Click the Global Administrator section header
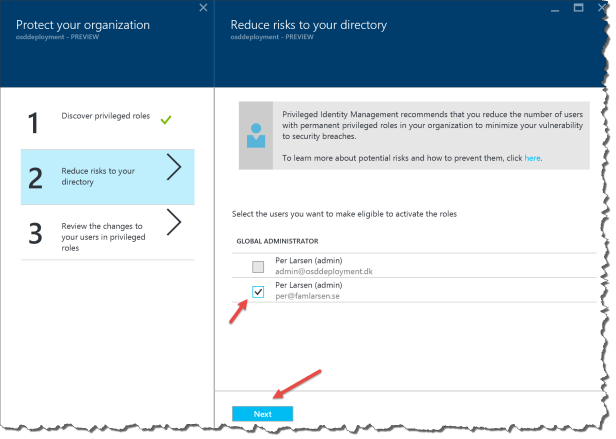The height and width of the screenshot is (439, 616). [278, 241]
